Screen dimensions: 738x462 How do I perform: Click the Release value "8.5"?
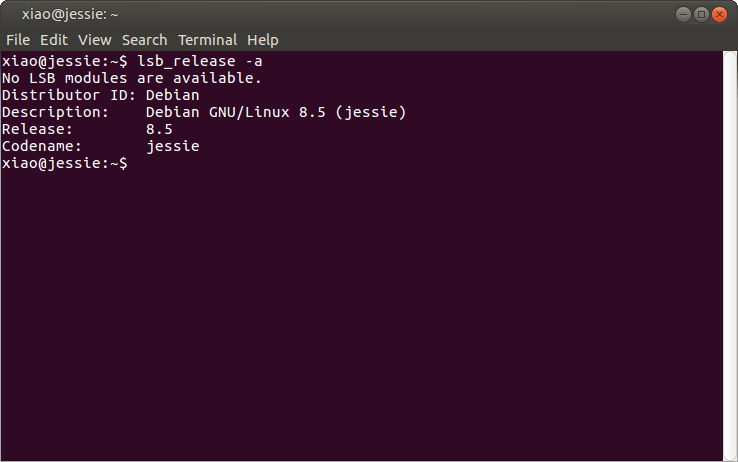(x=159, y=129)
